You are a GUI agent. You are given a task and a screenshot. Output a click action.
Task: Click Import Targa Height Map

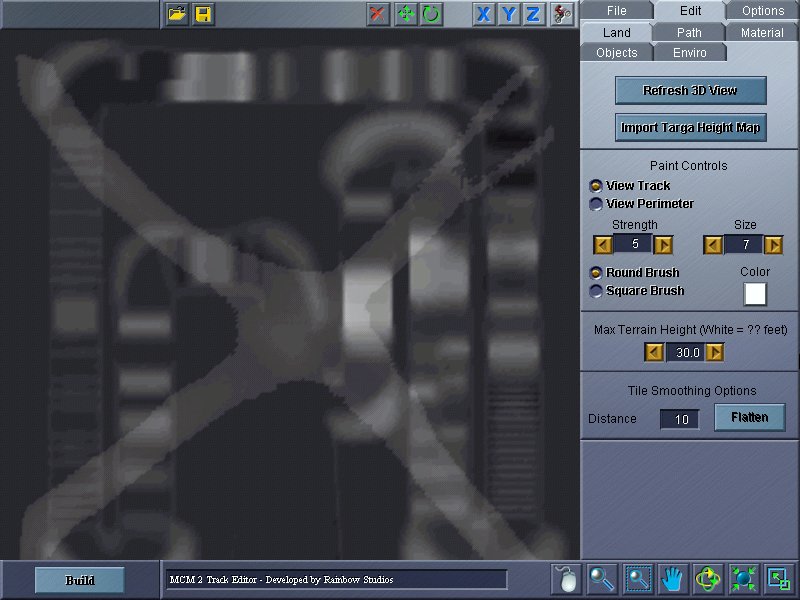point(690,127)
